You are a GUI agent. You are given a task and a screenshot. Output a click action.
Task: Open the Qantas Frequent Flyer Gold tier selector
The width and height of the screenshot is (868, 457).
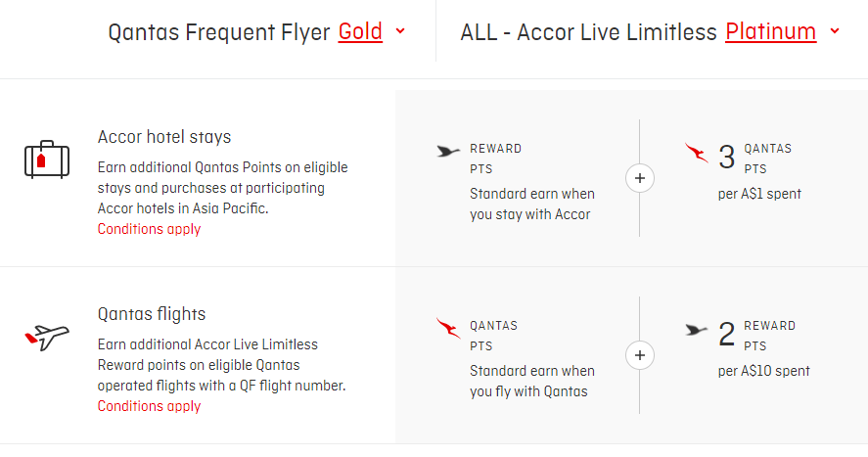click(360, 32)
